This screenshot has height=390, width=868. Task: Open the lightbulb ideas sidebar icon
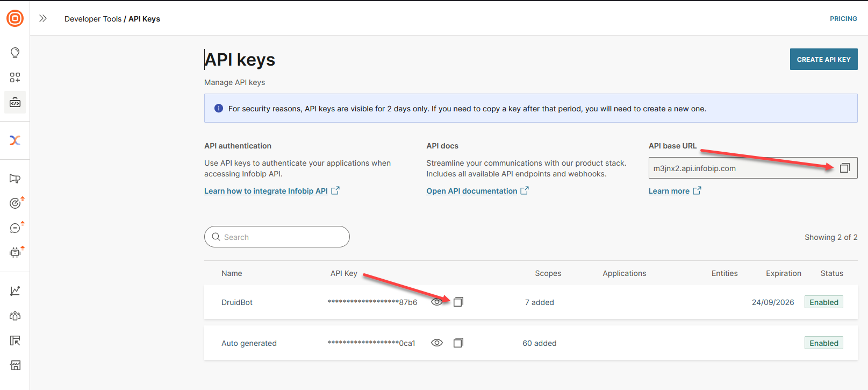click(15, 53)
